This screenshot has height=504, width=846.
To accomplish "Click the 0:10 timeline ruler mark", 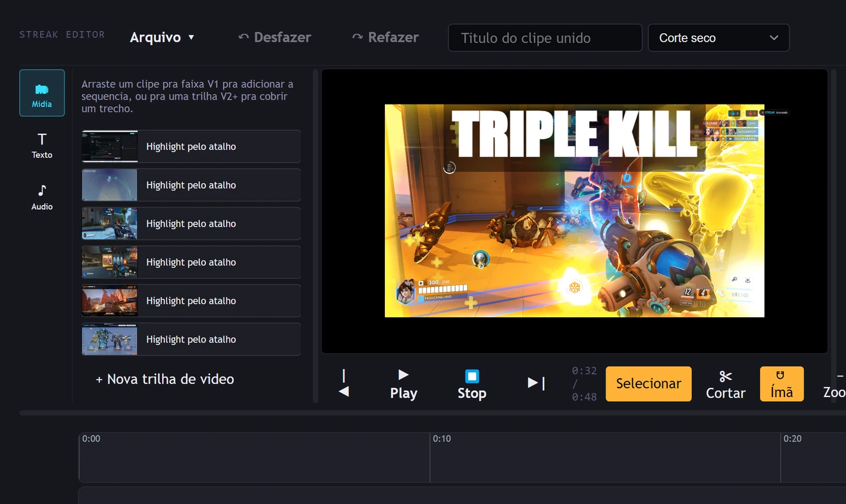I will tap(442, 439).
